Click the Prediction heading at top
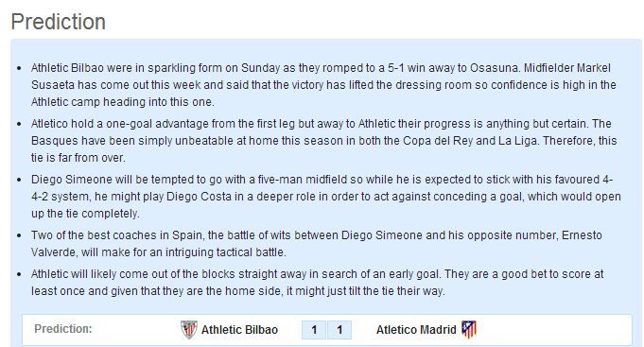Viewport: 644px width, 347px height. click(x=59, y=22)
